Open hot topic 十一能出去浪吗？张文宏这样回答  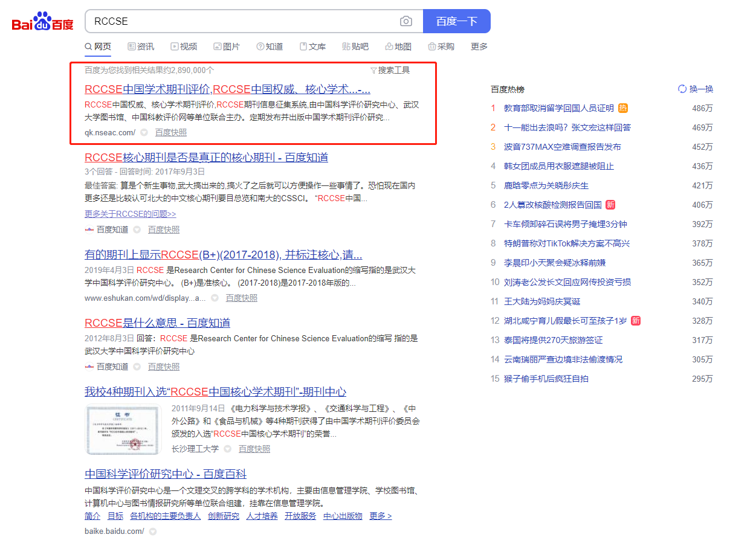point(567,127)
